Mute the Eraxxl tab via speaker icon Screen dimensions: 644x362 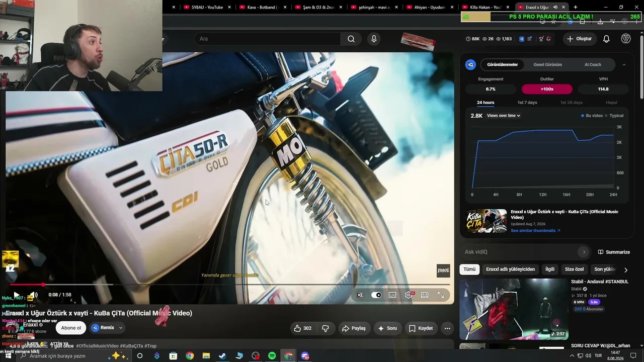click(555, 7)
